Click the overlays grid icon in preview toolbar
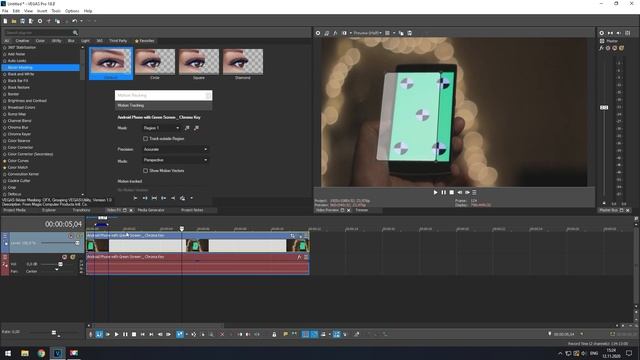The image size is (640, 360). 387,33
